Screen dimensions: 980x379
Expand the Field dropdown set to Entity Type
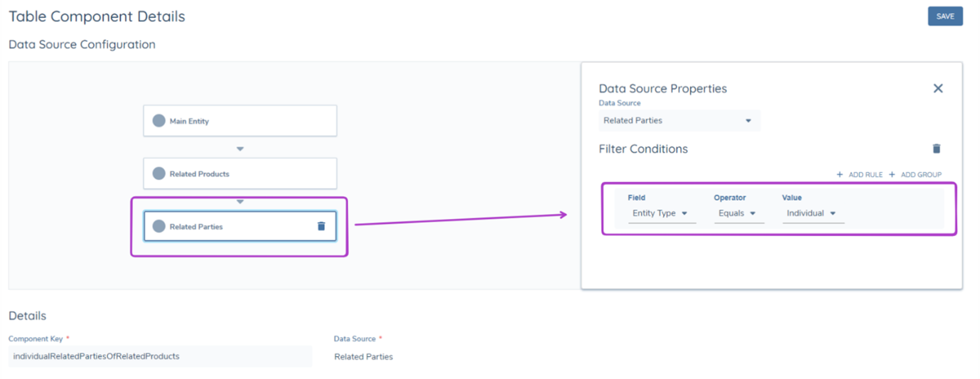coord(661,213)
